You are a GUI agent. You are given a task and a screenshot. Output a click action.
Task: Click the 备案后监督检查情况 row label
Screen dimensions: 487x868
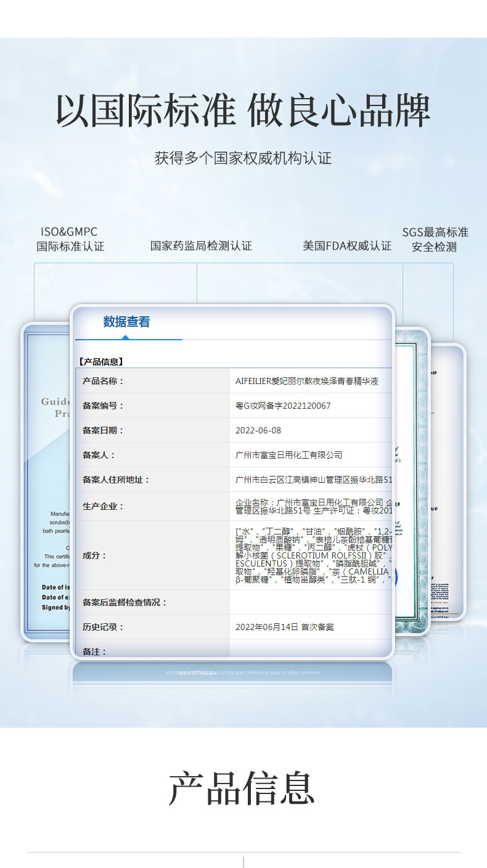(x=125, y=602)
